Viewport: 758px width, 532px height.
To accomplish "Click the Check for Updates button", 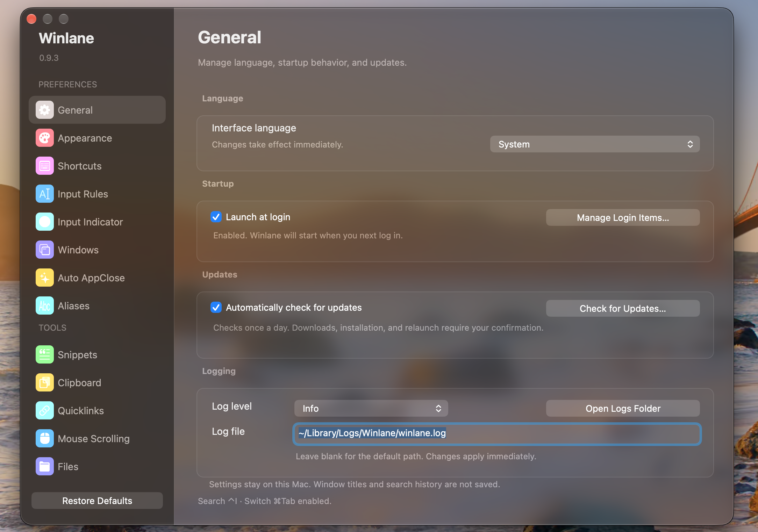I will pos(623,309).
